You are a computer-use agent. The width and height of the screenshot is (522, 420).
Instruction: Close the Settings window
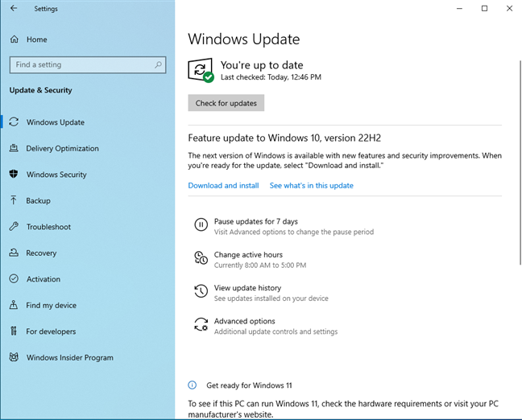[509, 8]
